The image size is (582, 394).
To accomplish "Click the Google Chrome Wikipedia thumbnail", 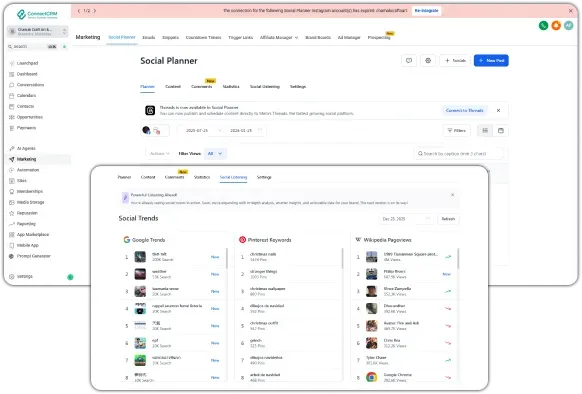I will click(371, 377).
